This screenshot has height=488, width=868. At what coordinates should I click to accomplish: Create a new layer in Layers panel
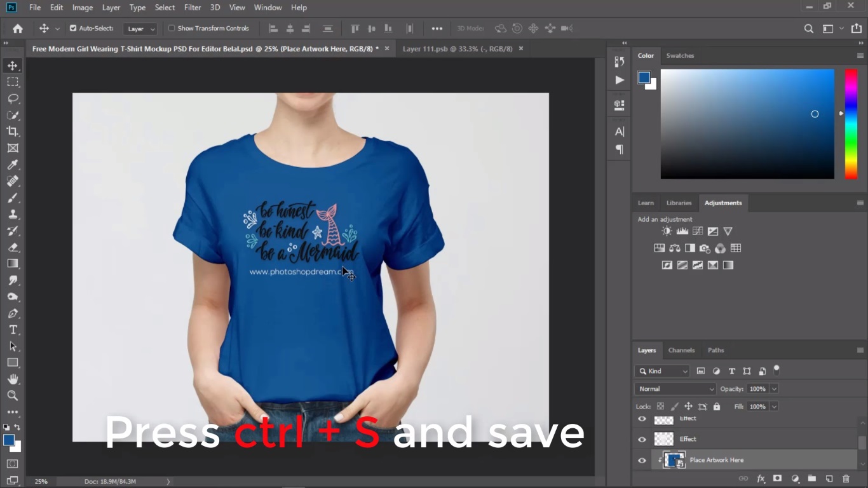coord(828,478)
